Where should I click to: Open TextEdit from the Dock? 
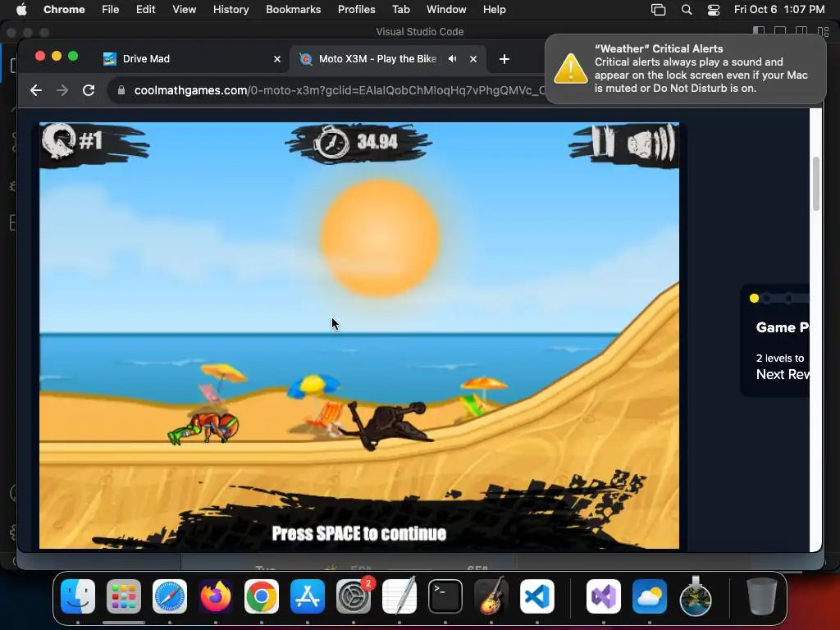pyautogui.click(x=399, y=596)
